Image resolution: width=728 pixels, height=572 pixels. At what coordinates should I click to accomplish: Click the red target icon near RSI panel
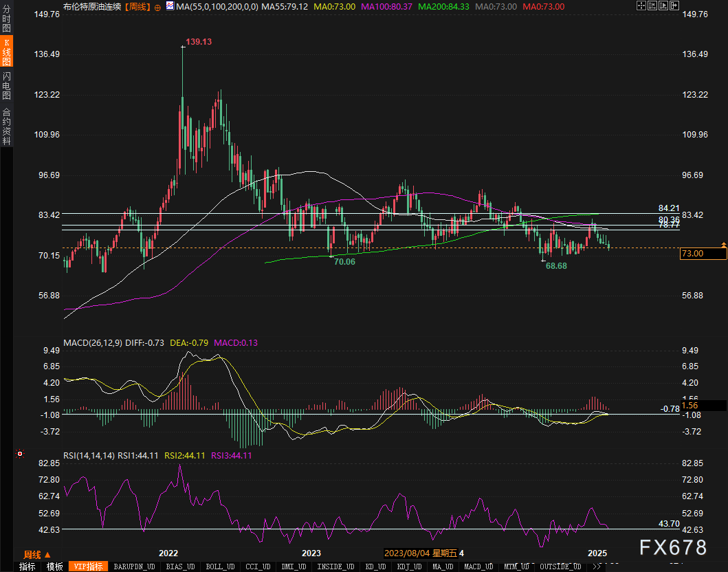click(20, 454)
